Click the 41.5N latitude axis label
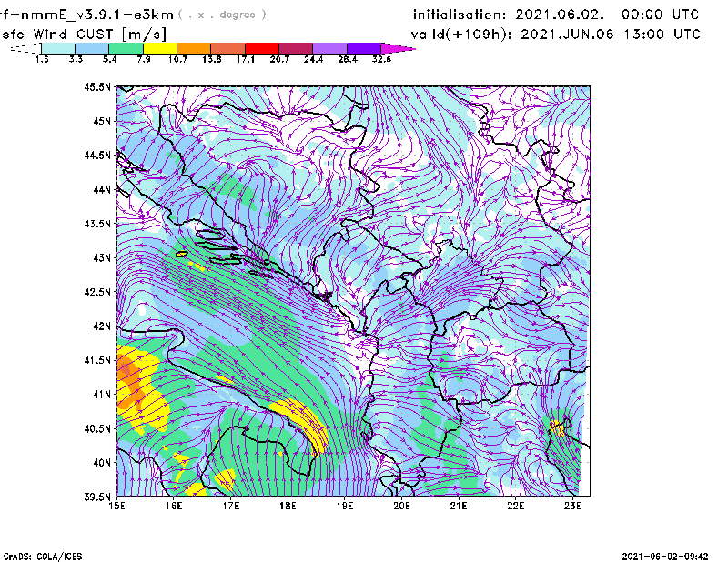Image resolution: width=728 pixels, height=562 pixels. [x=97, y=360]
